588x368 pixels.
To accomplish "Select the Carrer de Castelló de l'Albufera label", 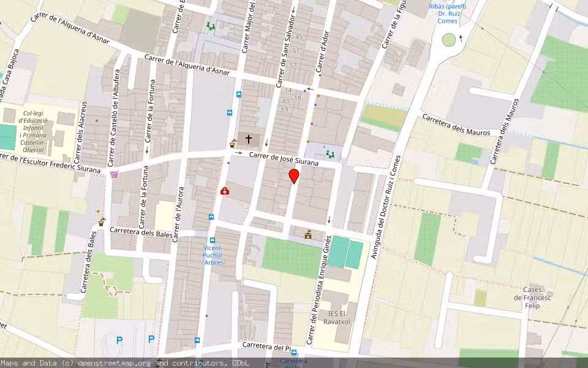I will tap(113, 118).
